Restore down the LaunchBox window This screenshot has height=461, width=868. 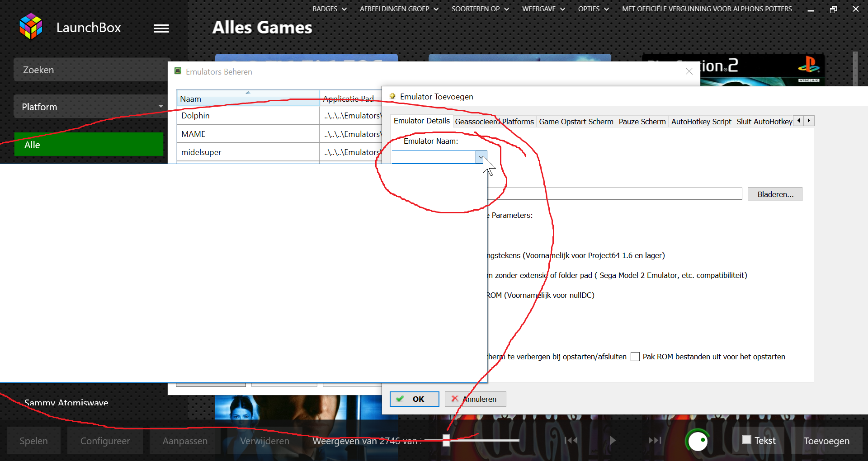point(834,9)
